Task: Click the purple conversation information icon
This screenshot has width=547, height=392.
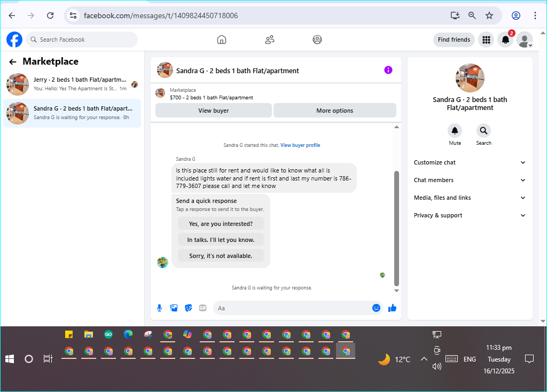Action: click(388, 70)
